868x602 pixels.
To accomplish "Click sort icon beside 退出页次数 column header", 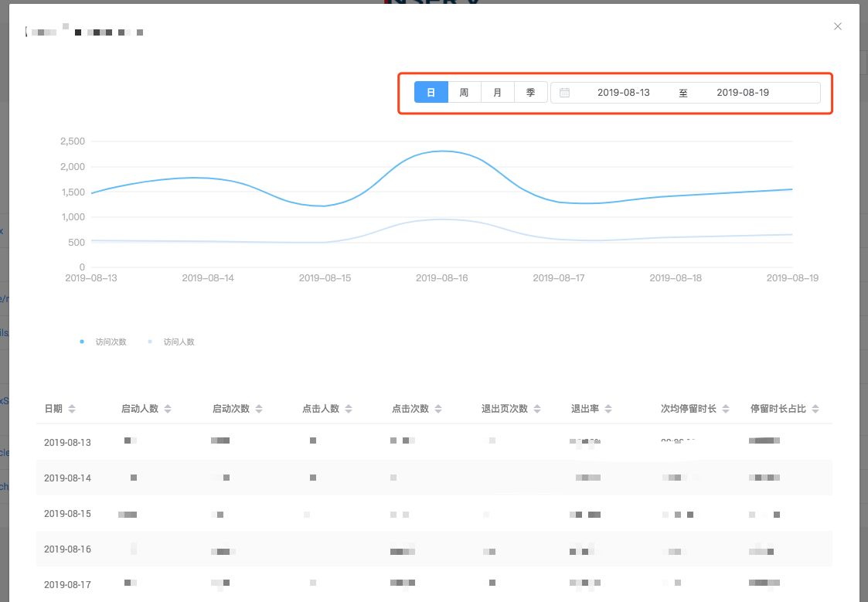I will (537, 409).
